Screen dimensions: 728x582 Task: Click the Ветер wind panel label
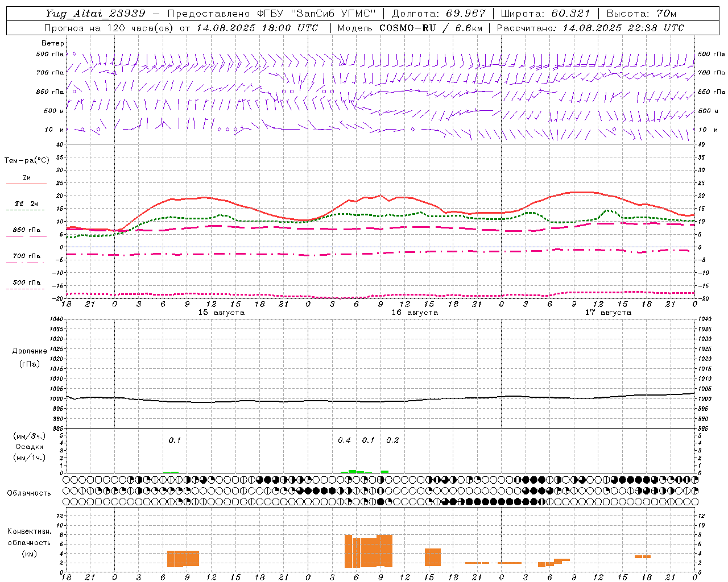point(53,43)
